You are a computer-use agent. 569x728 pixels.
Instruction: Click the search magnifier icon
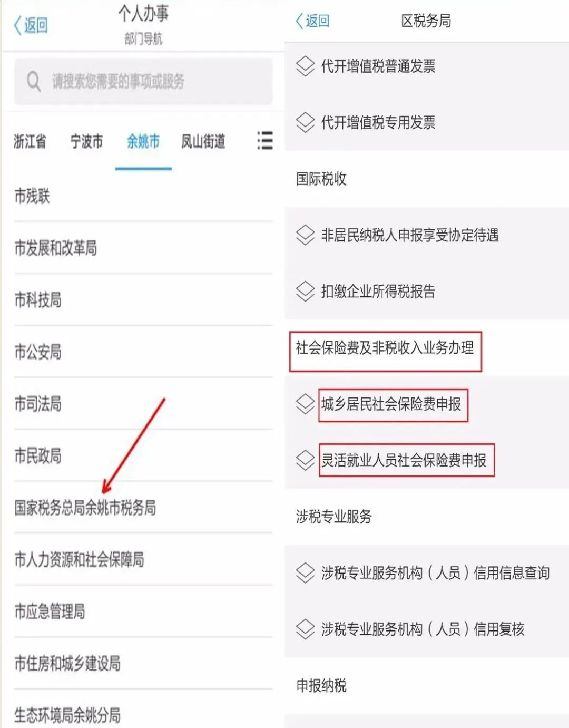pyautogui.click(x=34, y=82)
